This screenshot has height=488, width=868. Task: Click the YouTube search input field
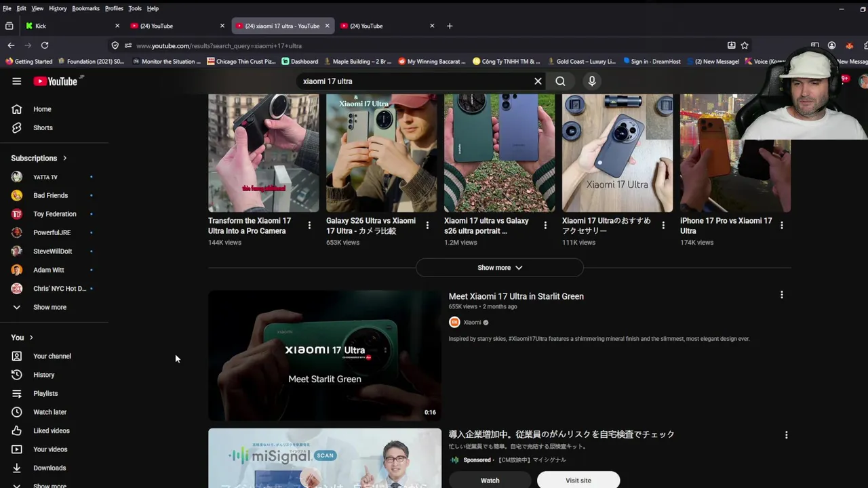(x=414, y=81)
